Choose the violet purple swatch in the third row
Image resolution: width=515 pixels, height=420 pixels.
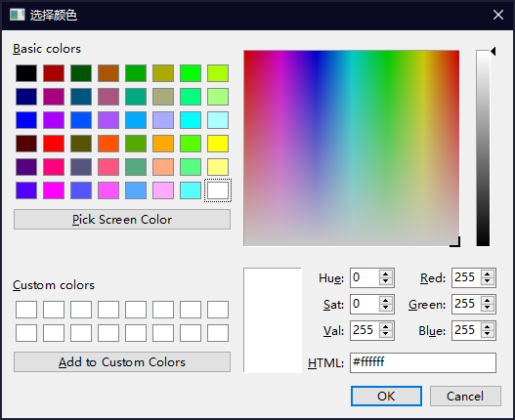point(54,120)
